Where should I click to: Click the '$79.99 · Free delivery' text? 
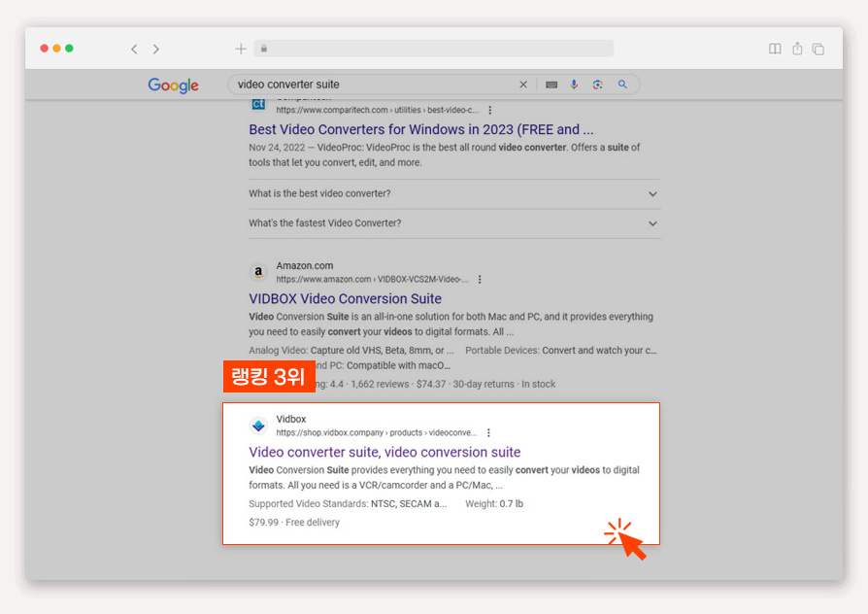pos(294,522)
